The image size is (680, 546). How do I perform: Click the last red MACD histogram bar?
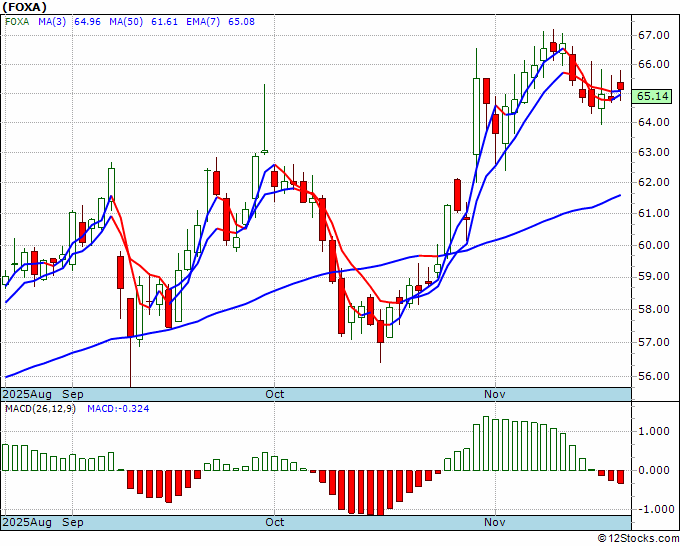coord(621,477)
